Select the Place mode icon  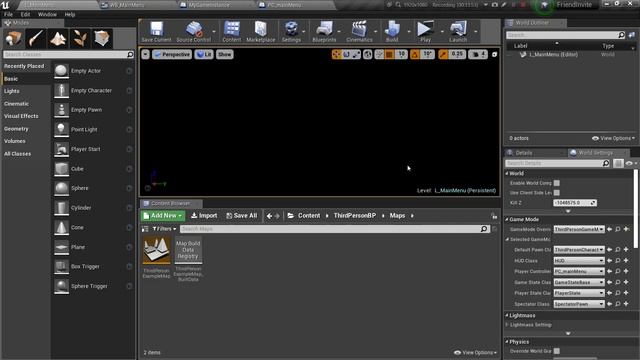tap(13, 38)
